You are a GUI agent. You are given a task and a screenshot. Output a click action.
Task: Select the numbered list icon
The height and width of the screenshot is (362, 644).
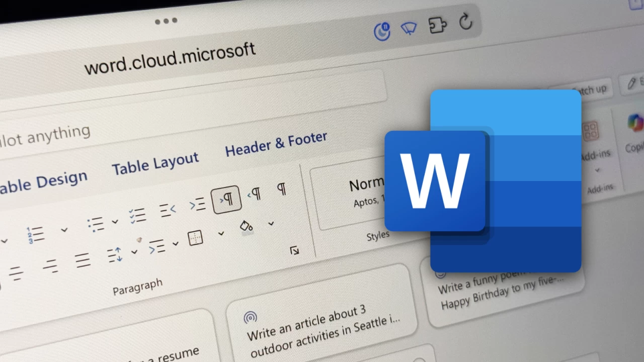pyautogui.click(x=36, y=234)
